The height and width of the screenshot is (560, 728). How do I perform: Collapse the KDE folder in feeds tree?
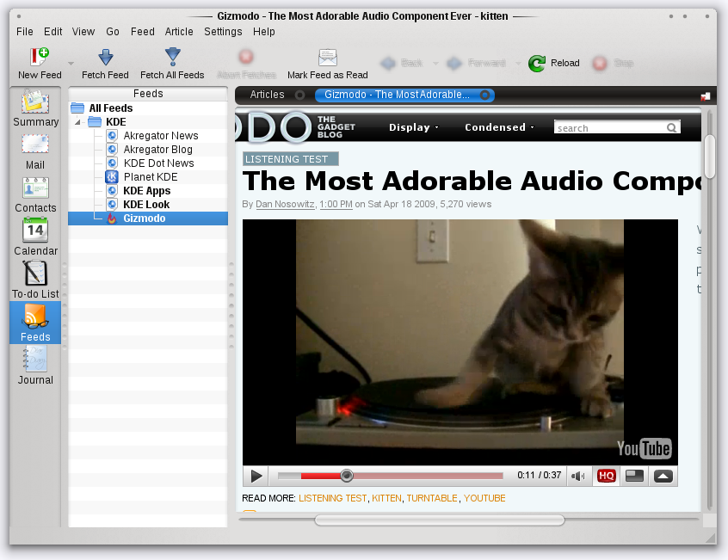click(x=77, y=122)
